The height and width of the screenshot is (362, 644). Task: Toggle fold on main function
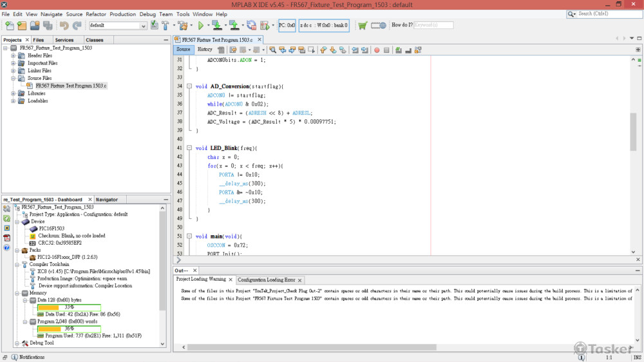tap(189, 236)
